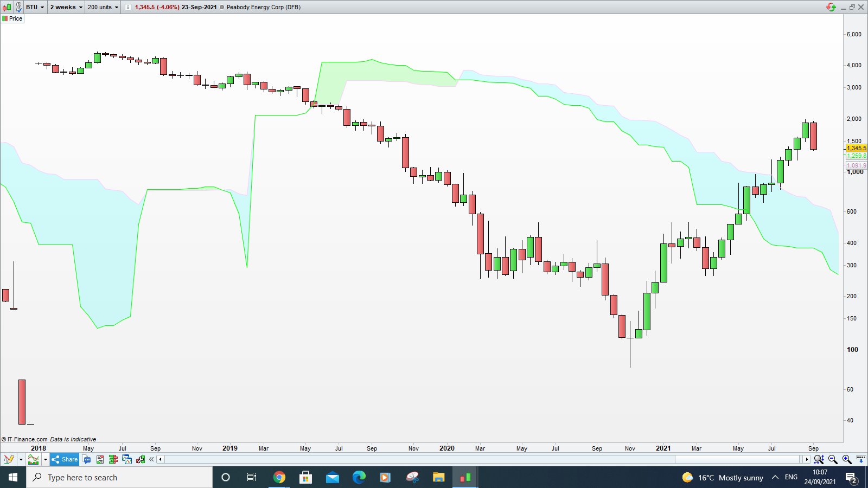
Task: Open Google Chrome from taskbar
Action: (279, 477)
